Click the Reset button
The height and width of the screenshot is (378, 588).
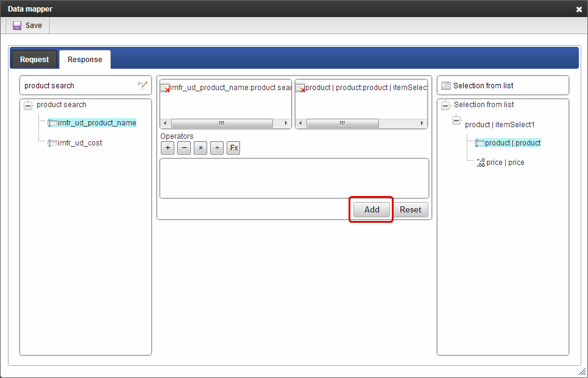[x=410, y=210]
